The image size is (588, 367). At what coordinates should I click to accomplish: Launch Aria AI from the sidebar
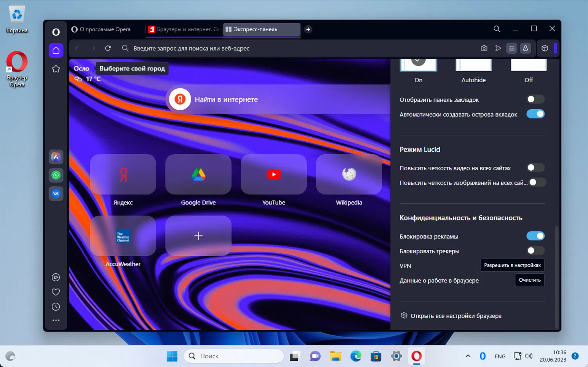tap(56, 157)
